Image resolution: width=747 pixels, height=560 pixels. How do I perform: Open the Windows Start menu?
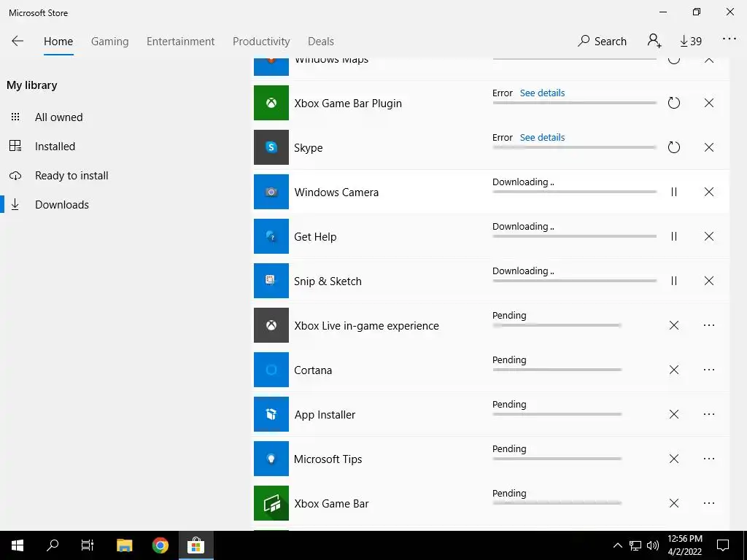18,545
